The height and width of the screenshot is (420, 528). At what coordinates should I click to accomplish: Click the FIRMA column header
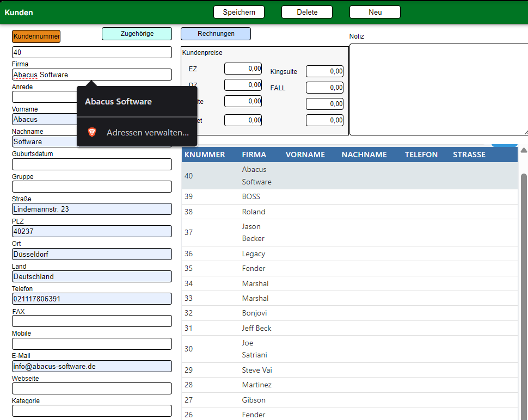(254, 155)
